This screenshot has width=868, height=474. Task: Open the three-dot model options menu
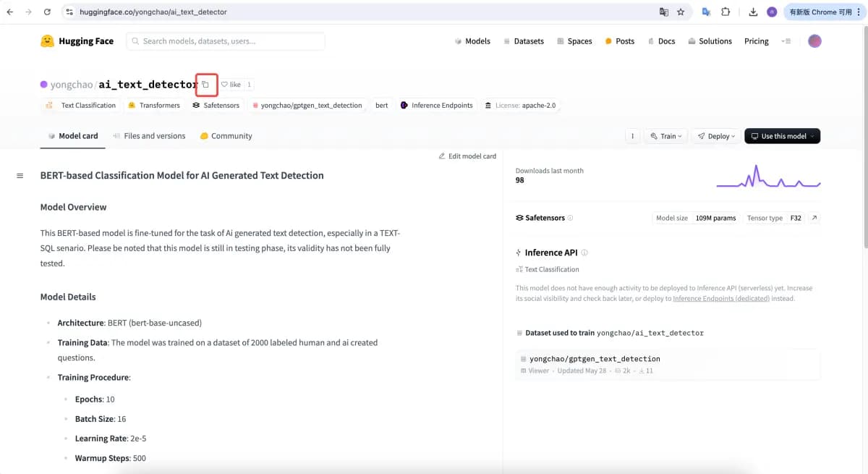pos(632,136)
